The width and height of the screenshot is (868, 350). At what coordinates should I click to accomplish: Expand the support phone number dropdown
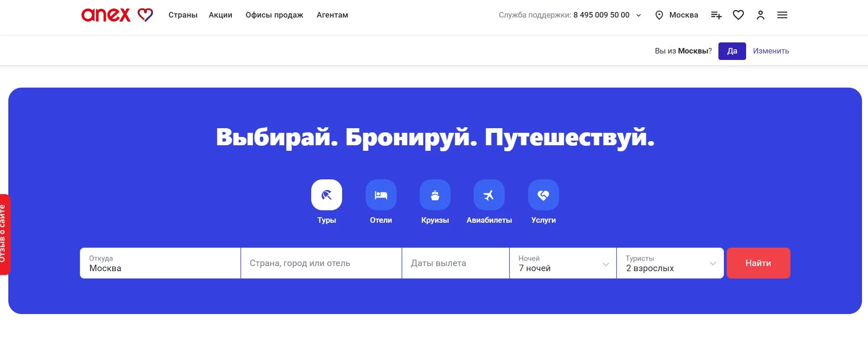(639, 15)
